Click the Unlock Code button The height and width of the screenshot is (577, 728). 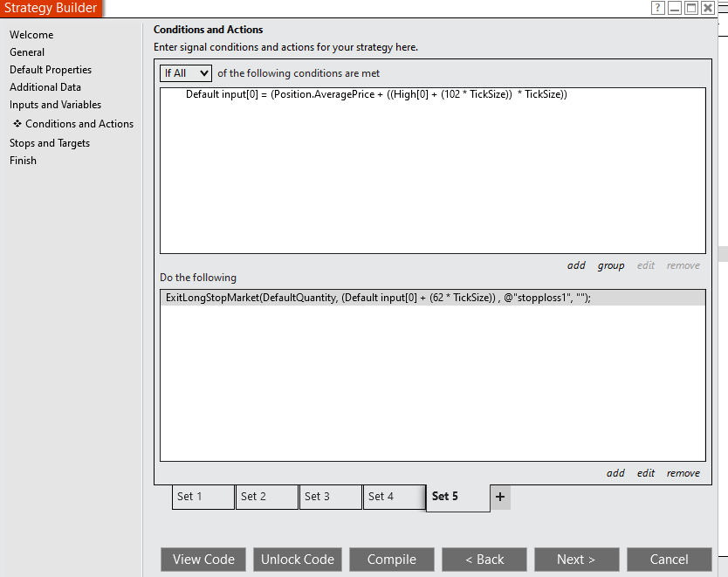298,560
